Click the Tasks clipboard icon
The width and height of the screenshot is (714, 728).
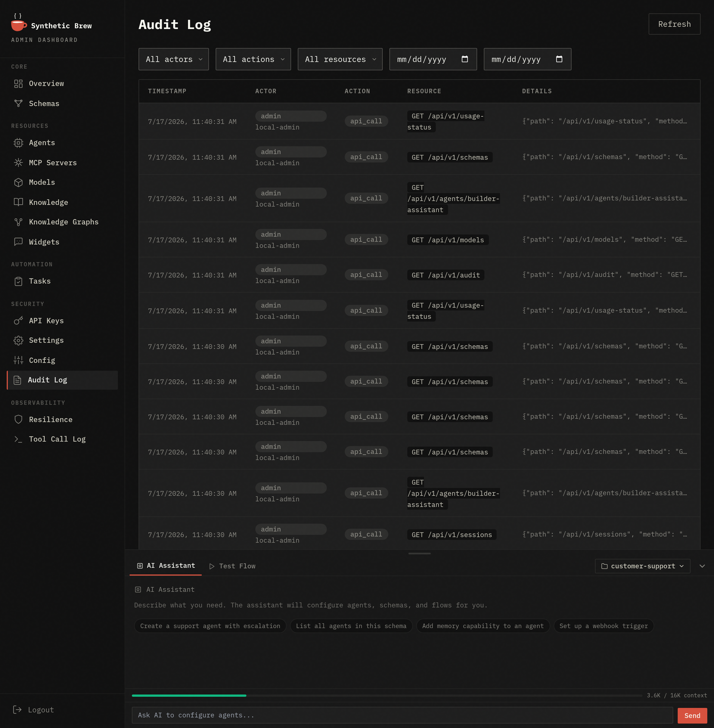coord(18,281)
